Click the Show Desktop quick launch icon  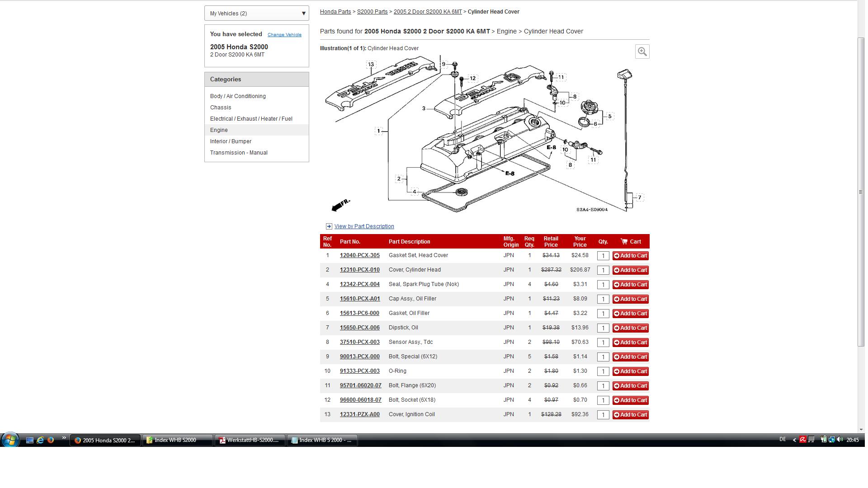(x=30, y=440)
